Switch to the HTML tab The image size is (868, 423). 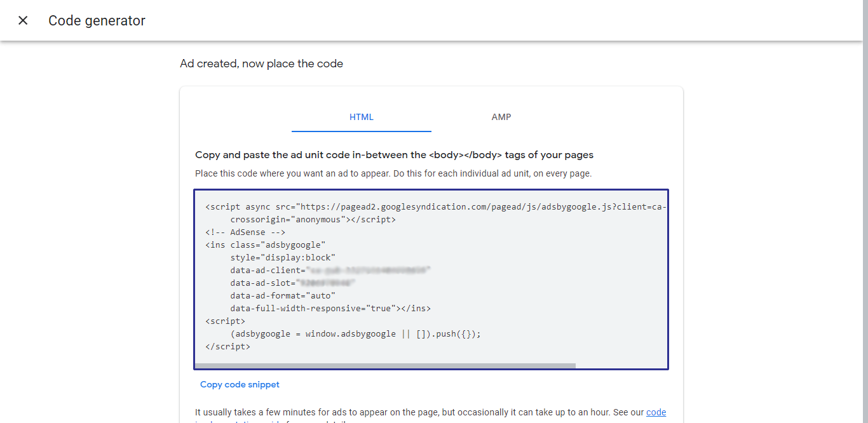362,117
